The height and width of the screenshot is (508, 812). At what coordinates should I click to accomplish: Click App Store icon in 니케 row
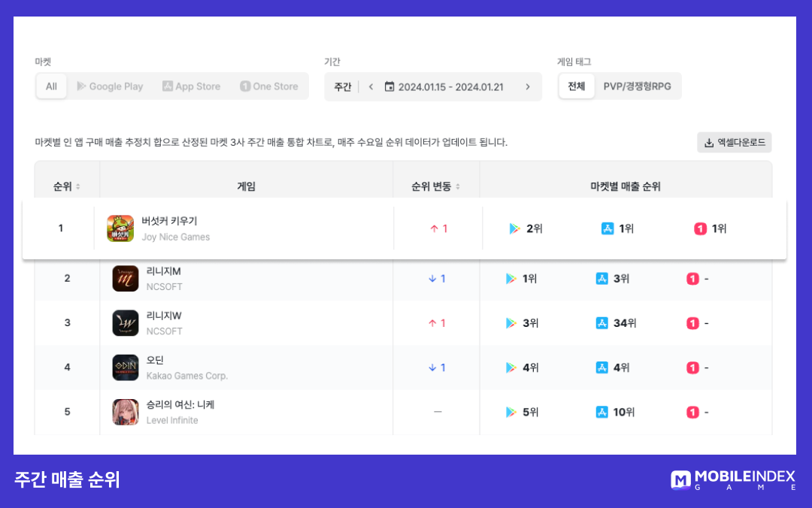601,413
